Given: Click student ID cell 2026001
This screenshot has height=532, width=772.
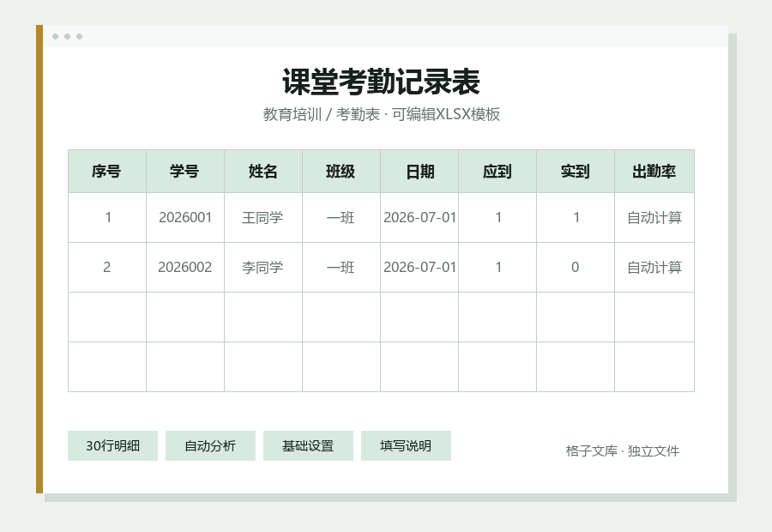Looking at the screenshot, I should [185, 218].
